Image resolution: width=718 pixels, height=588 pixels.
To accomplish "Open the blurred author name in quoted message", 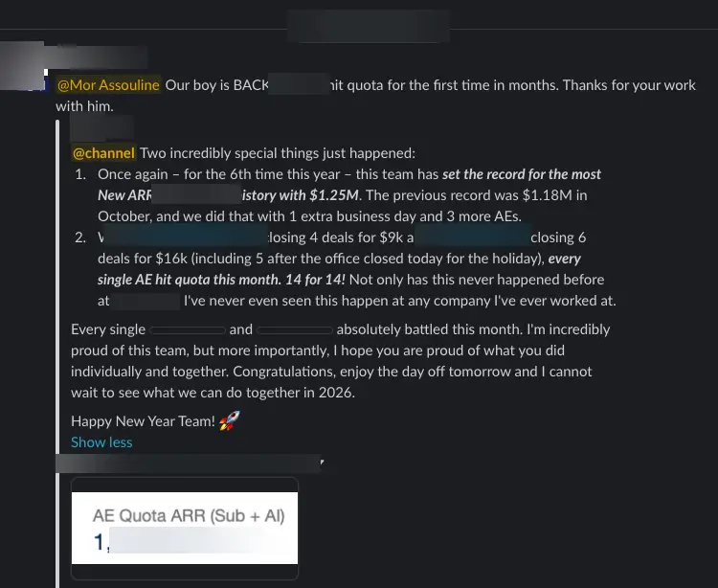I will point(101,127).
